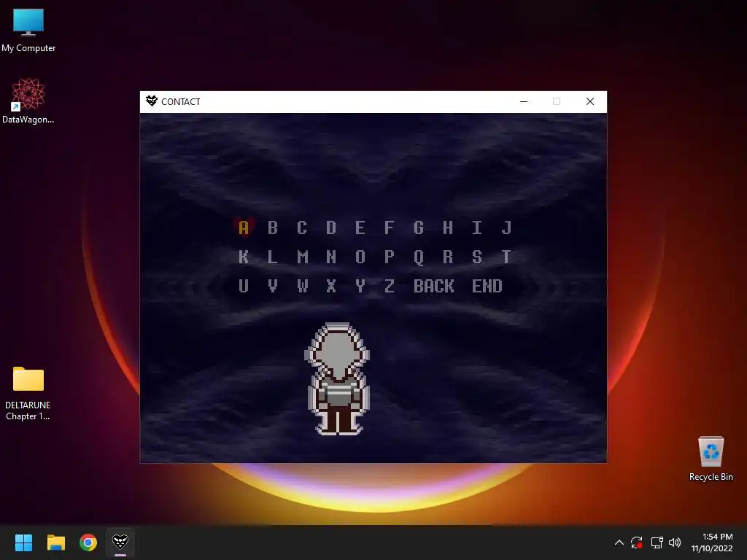This screenshot has width=747, height=560.
Task: Click letter T in the name grid
Action: (506, 257)
